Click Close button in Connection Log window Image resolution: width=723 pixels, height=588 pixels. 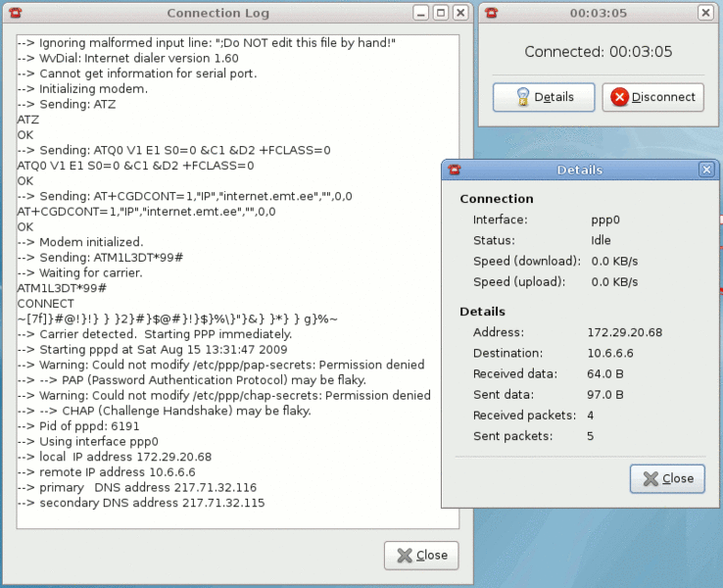tap(421, 556)
